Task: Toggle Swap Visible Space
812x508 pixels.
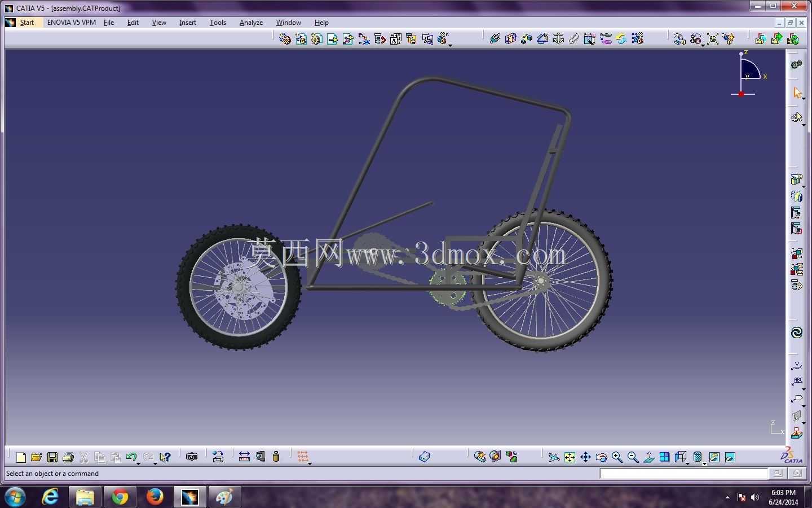Action: [730, 457]
